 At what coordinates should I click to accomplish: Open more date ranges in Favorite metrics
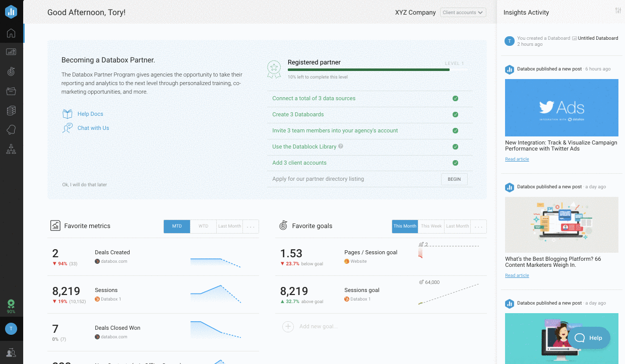[x=251, y=227]
